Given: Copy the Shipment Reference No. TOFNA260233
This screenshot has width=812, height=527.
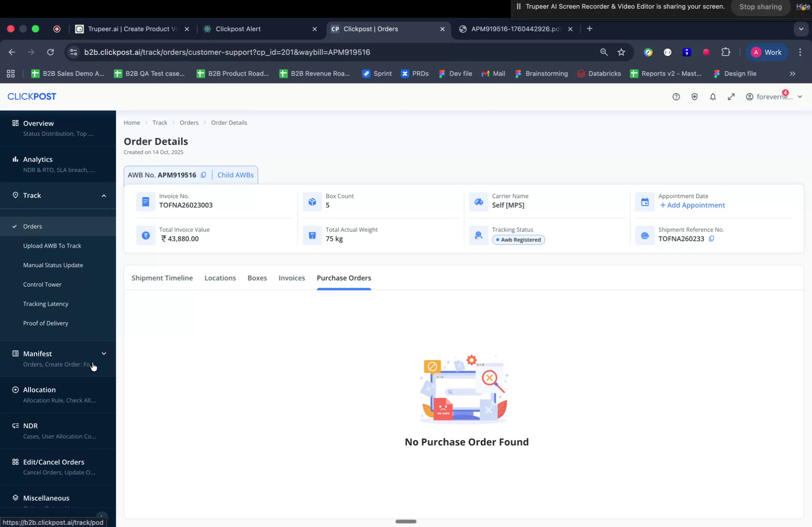Looking at the screenshot, I should coord(712,239).
